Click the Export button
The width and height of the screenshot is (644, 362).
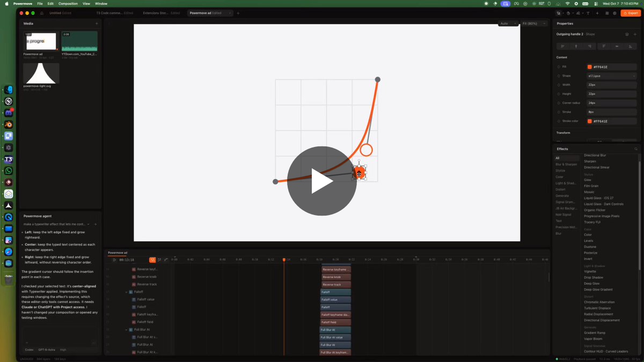click(x=631, y=13)
